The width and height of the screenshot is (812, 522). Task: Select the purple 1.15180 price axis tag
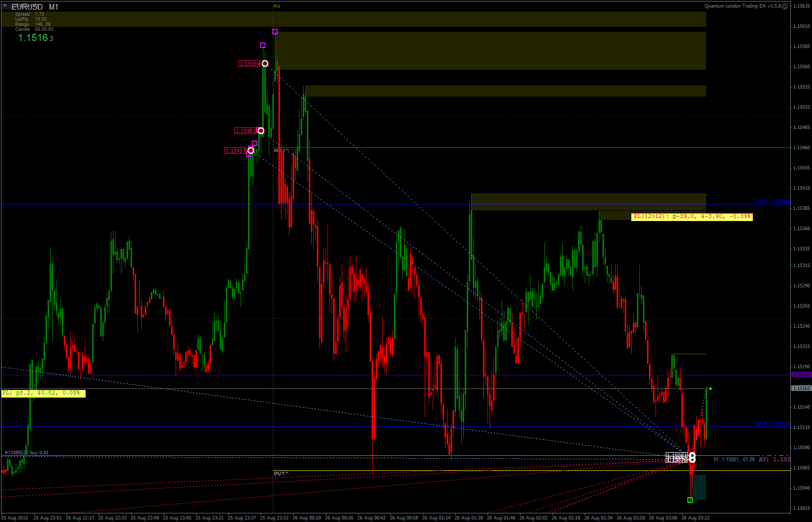coord(801,375)
